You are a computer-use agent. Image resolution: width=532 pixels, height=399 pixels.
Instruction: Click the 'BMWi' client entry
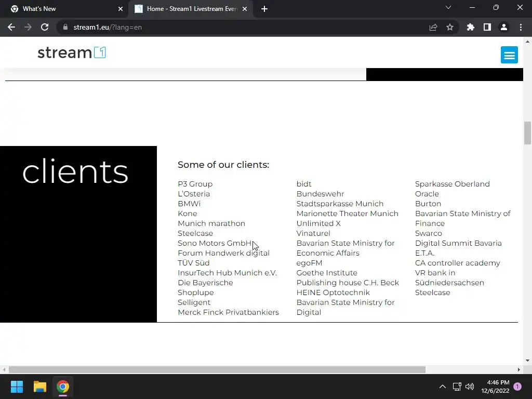click(x=189, y=204)
